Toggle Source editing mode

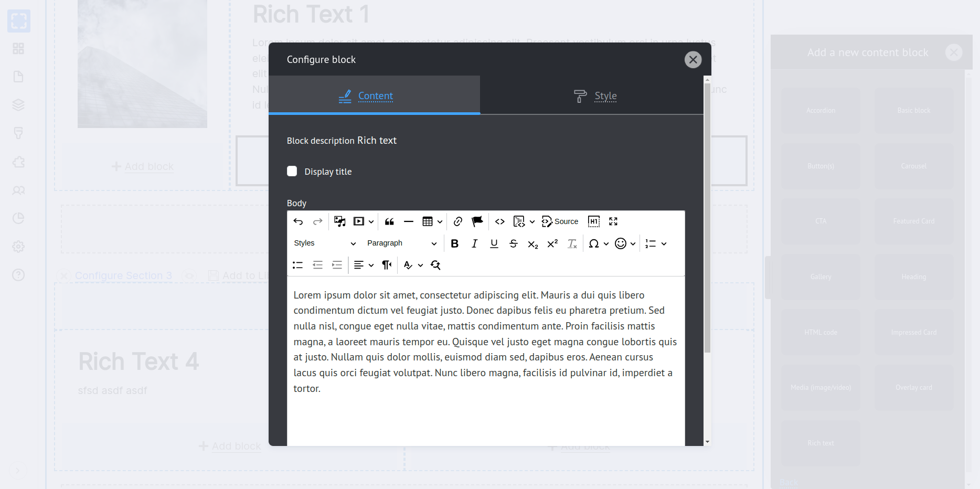pos(560,221)
